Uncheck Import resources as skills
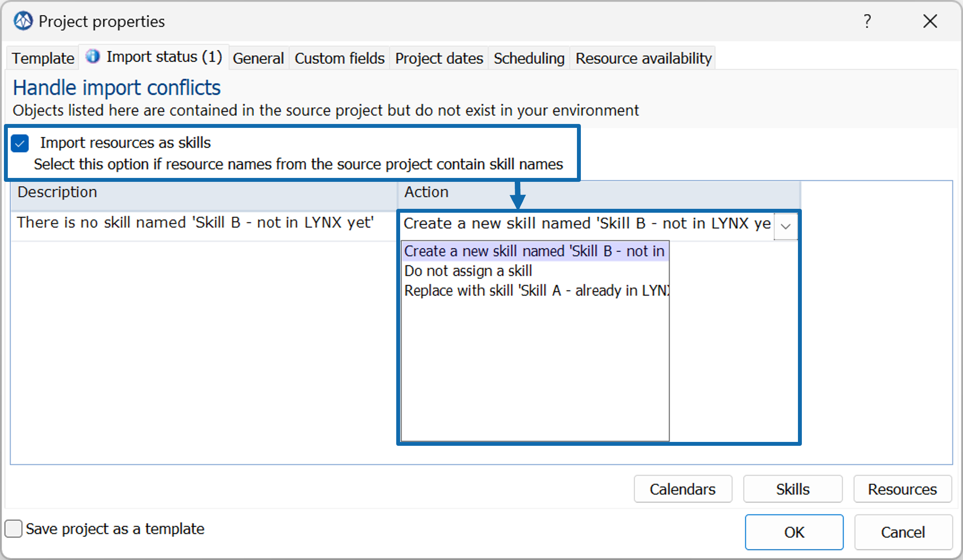 pos(20,143)
